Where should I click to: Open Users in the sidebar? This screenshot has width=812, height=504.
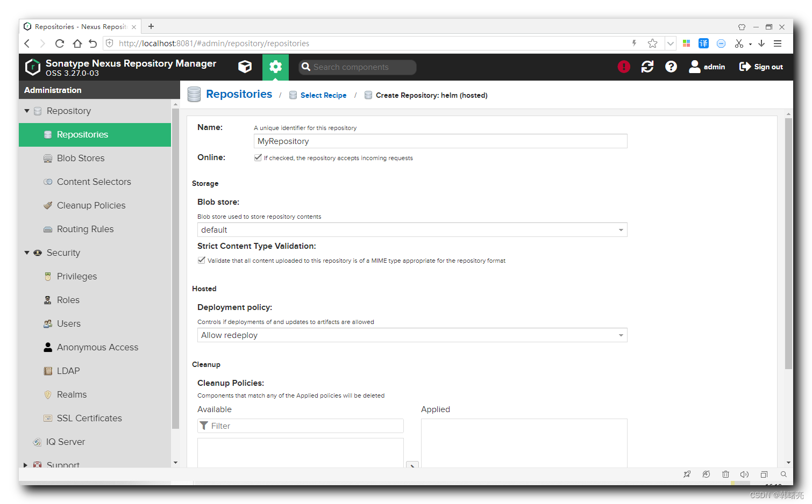click(95, 324)
